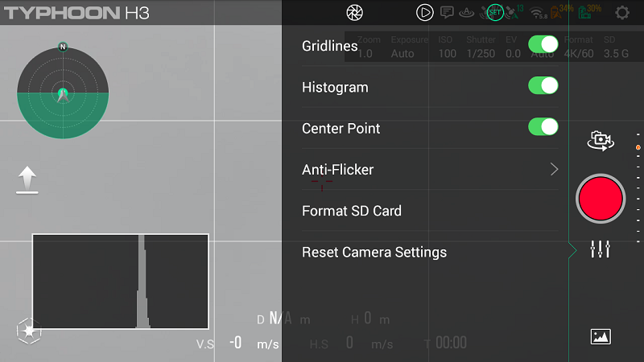The image size is (644, 362).
Task: Switch off the Center Point toggle
Action: (x=543, y=127)
